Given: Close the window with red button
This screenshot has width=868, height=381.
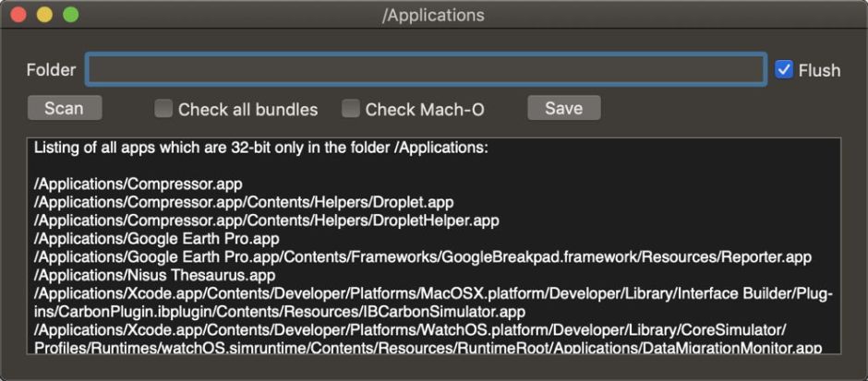Looking at the screenshot, I should [x=19, y=16].
